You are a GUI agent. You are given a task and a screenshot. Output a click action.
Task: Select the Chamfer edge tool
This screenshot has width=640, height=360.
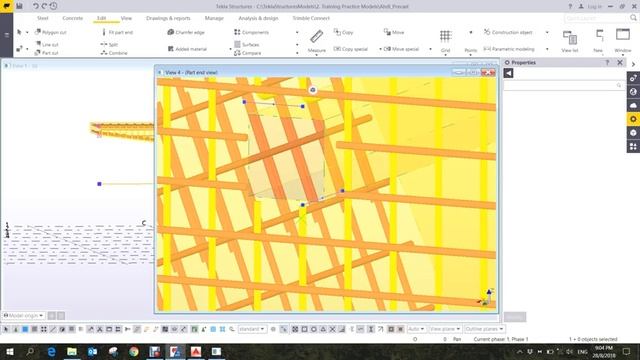pyautogui.click(x=186, y=32)
